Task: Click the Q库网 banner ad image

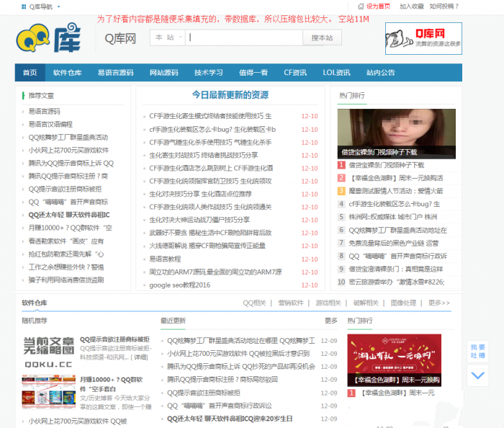Action: [423, 39]
